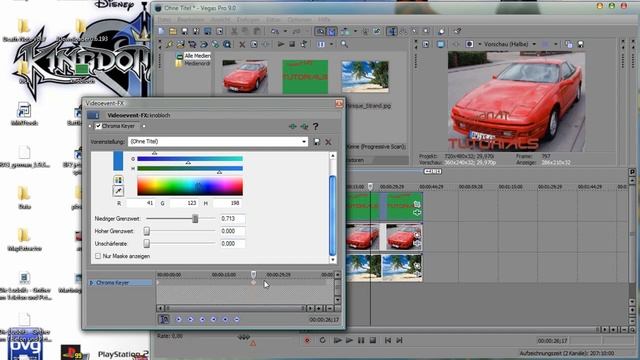Pause playback in the transport bar
The height and width of the screenshot is (360, 640).
pos(361,340)
